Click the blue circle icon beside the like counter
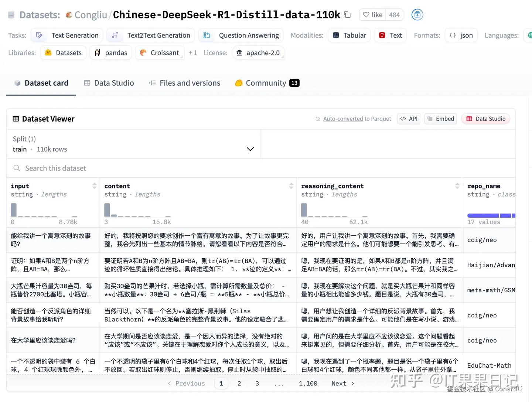 (417, 14)
